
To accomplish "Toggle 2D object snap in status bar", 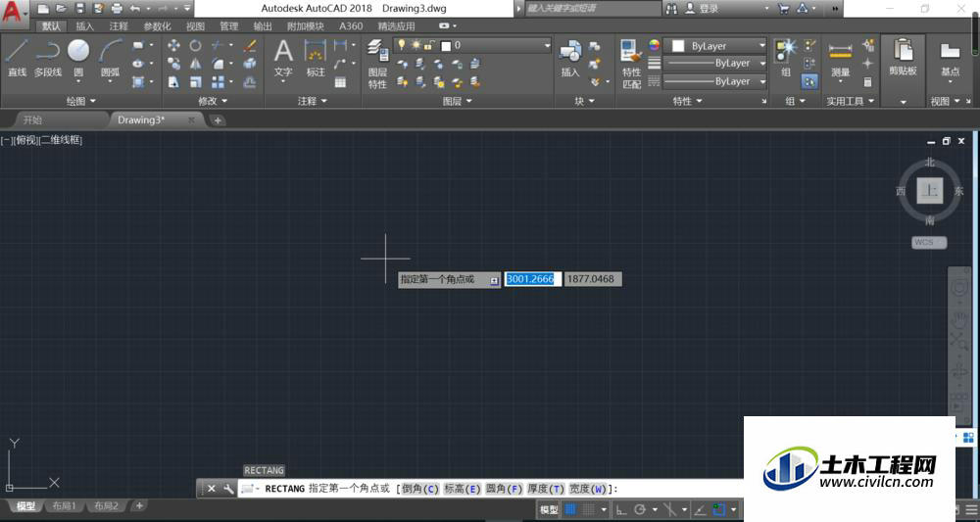I will pos(719,509).
